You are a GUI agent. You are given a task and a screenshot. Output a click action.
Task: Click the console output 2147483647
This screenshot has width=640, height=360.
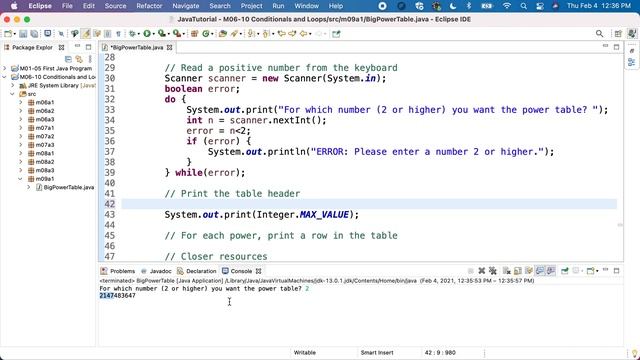pos(118,296)
